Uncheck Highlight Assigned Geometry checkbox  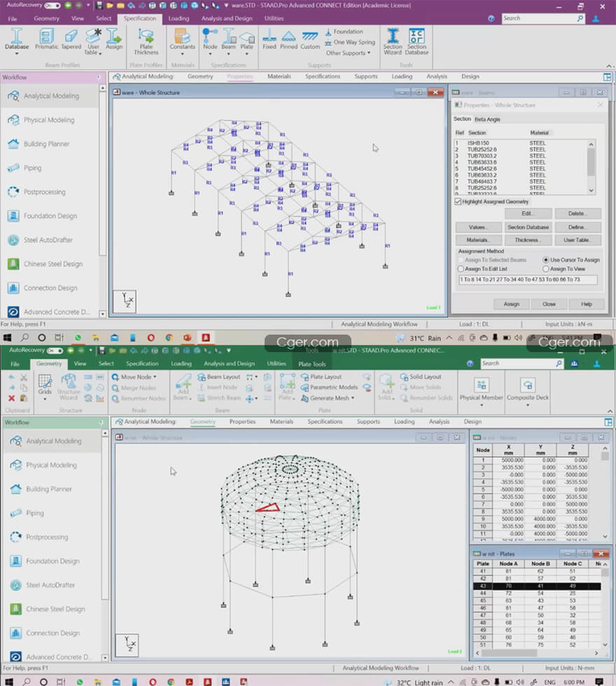coord(458,202)
